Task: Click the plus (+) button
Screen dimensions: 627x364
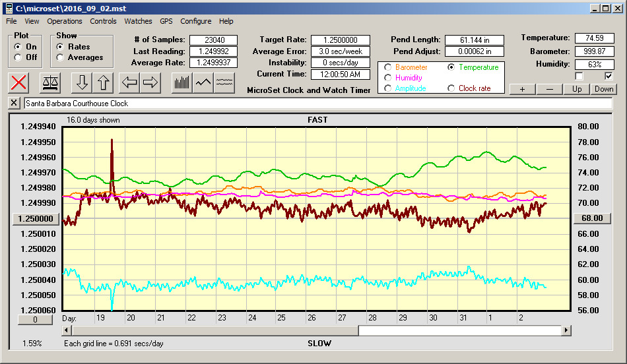Action: pos(522,89)
